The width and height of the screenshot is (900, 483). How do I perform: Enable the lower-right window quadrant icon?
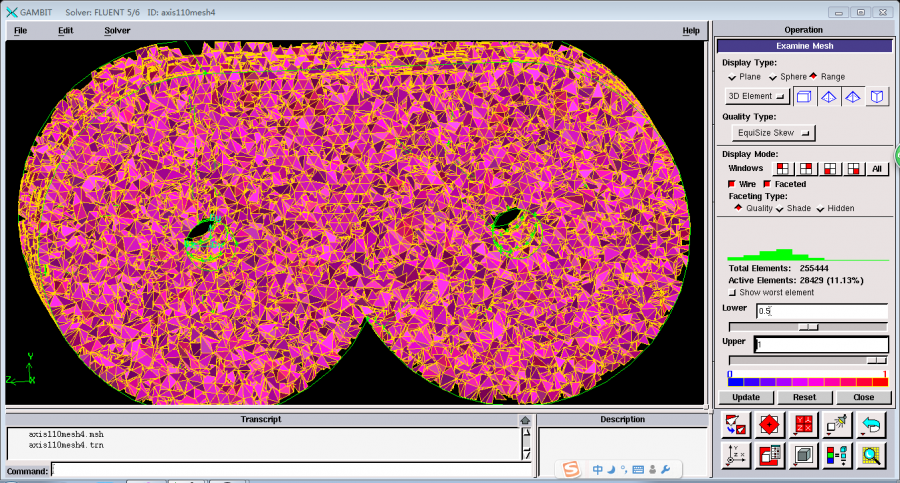click(x=854, y=168)
